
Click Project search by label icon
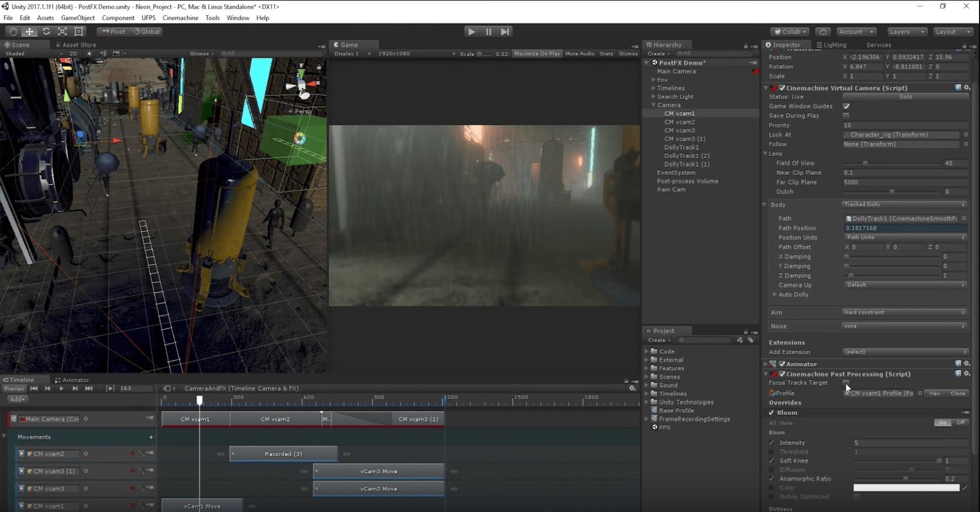point(751,340)
